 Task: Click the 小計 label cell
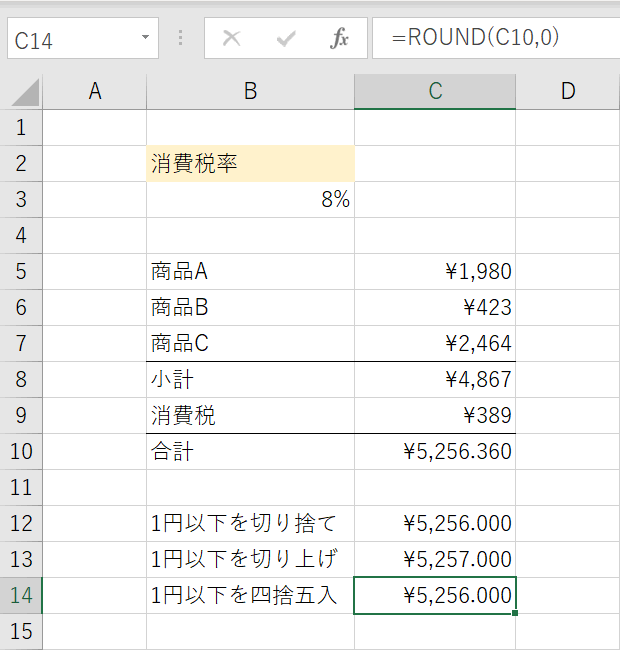click(x=250, y=380)
